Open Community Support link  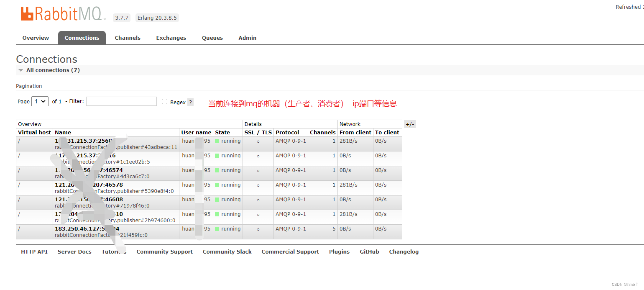pos(164,252)
